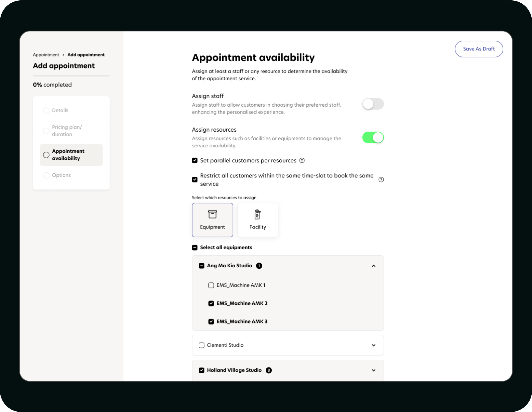Click Save As Draft button
532x412 pixels.
coord(479,49)
